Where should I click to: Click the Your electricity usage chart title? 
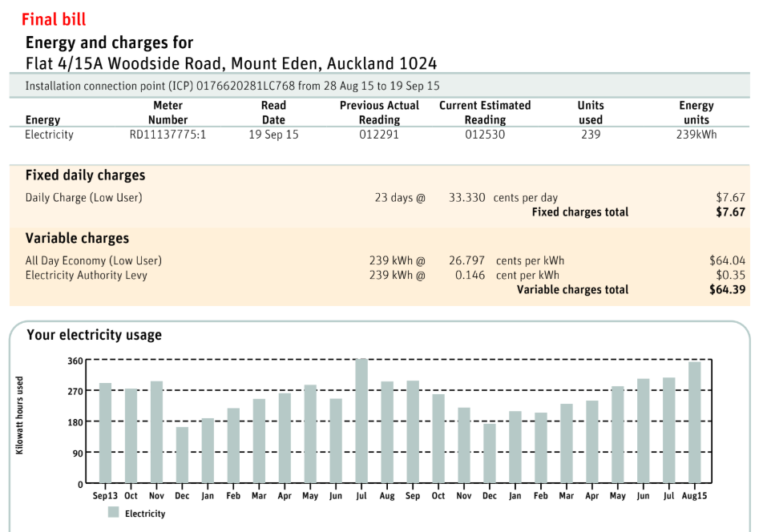(x=94, y=335)
